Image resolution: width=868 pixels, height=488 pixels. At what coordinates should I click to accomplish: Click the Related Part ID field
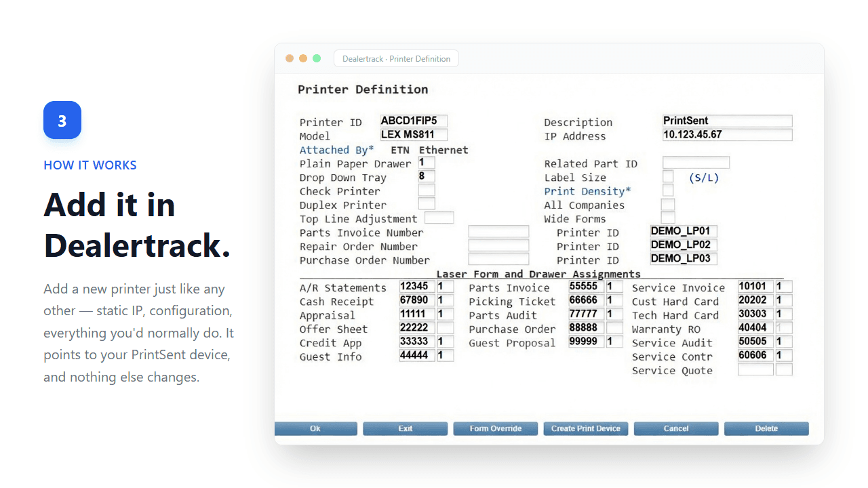click(x=696, y=163)
